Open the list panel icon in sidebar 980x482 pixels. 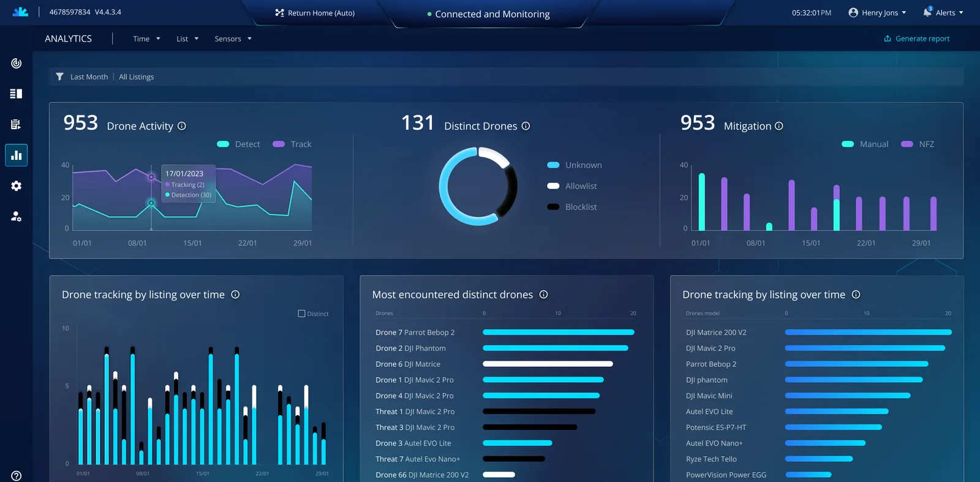tap(17, 94)
